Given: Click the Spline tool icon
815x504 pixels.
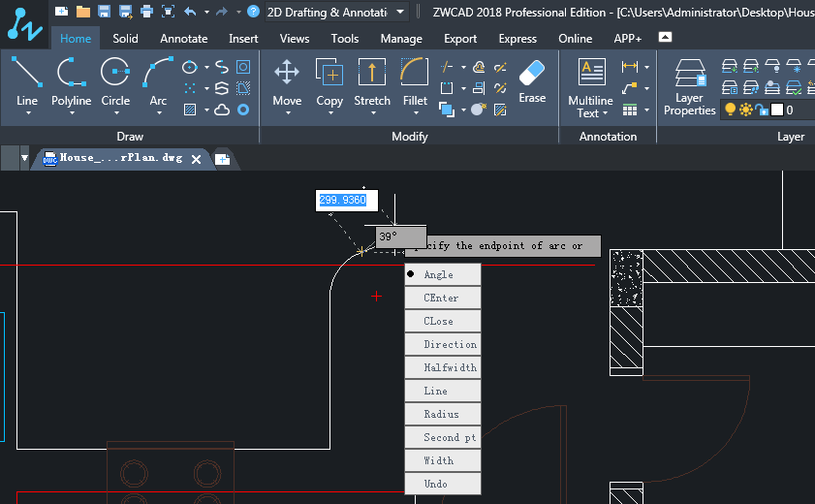Looking at the screenshot, I should (222, 67).
